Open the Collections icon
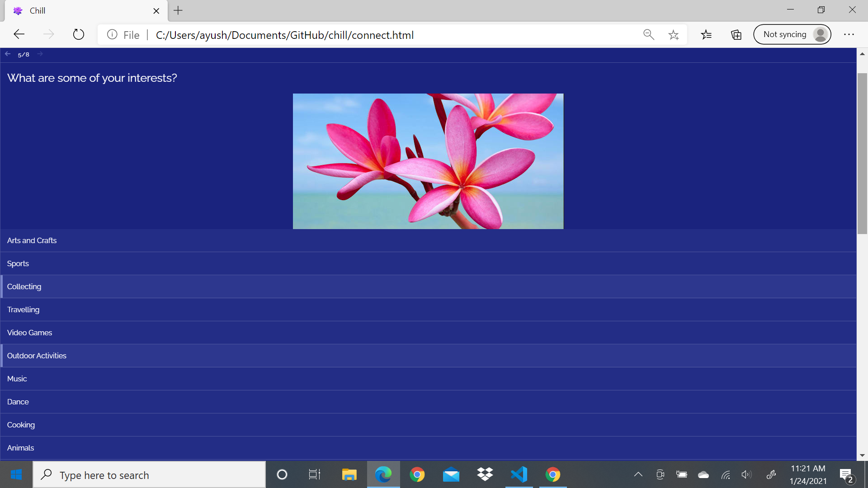The height and width of the screenshot is (488, 868). tap(736, 35)
